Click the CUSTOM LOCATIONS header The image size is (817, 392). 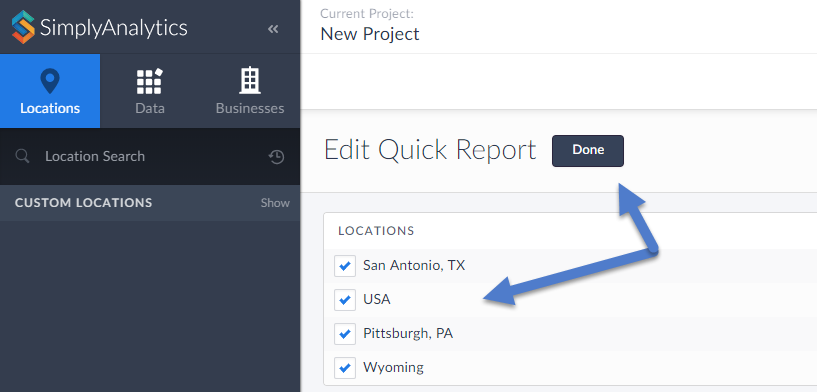(x=83, y=203)
